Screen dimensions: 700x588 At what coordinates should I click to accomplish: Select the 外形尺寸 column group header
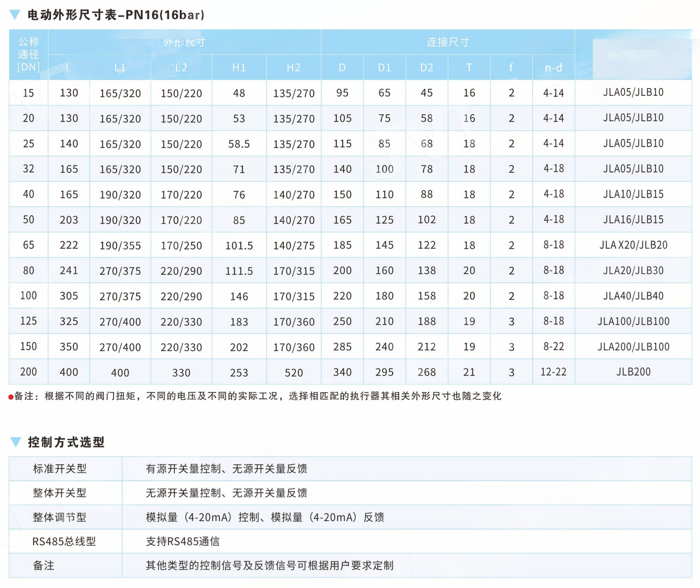[x=184, y=42]
